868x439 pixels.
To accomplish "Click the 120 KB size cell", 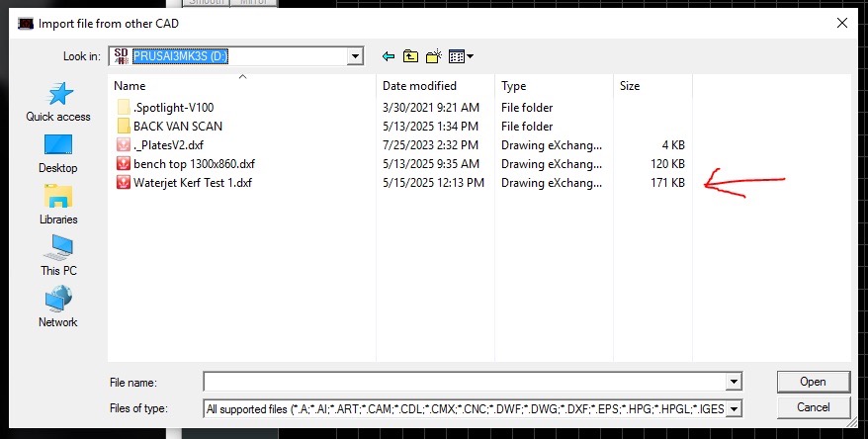I will point(667,164).
